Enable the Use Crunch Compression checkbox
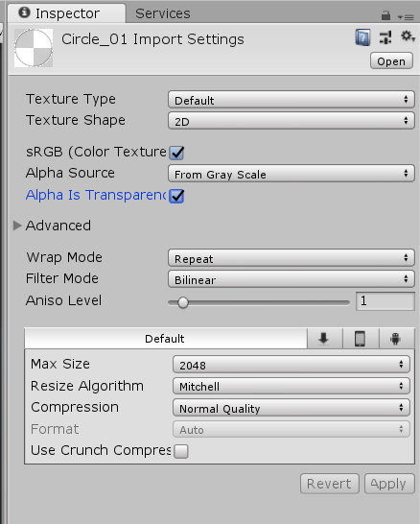 coord(181,451)
